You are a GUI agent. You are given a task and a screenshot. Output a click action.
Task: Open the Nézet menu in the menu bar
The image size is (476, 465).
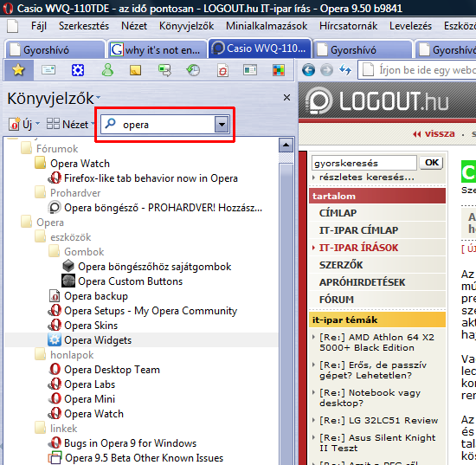(134, 26)
